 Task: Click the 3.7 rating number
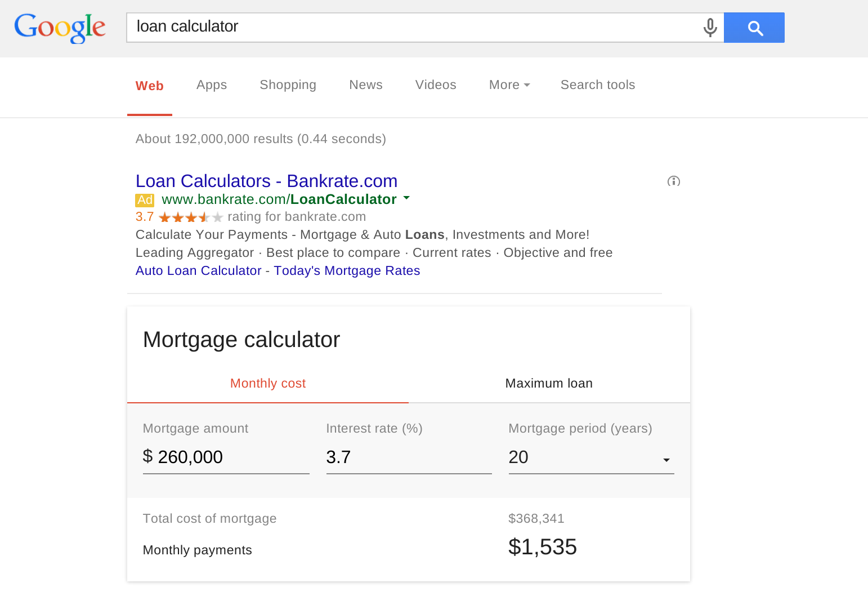click(145, 216)
